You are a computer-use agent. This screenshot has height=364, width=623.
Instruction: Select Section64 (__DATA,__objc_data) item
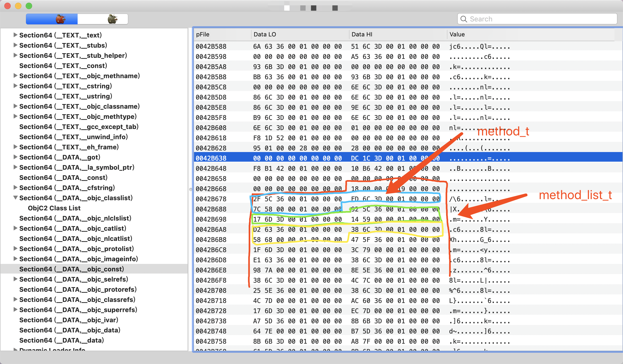tap(70, 330)
